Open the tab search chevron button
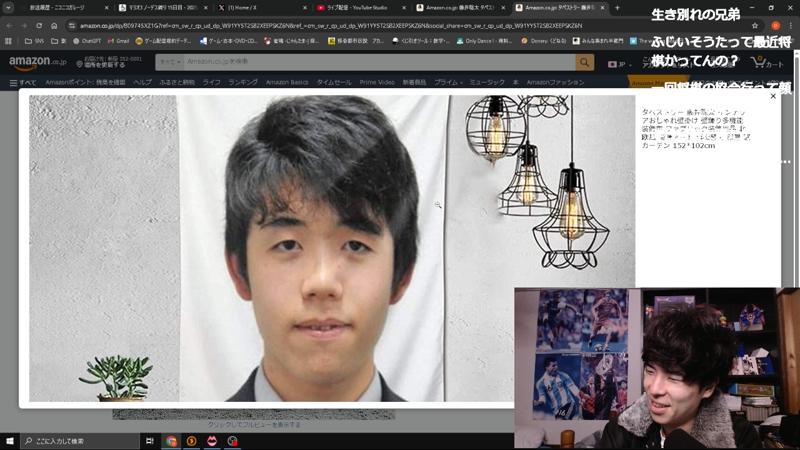This screenshot has width=800, height=450. coord(8,8)
